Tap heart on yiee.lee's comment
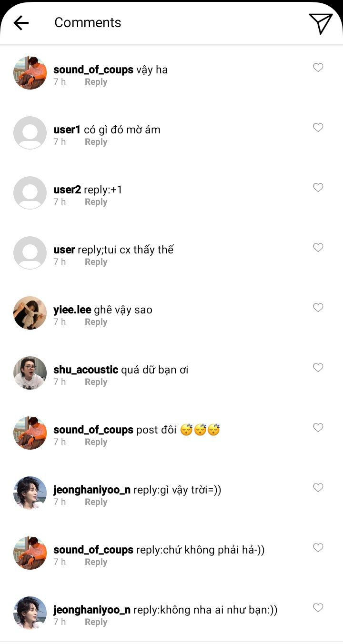The width and height of the screenshot is (343, 644). pyautogui.click(x=318, y=308)
